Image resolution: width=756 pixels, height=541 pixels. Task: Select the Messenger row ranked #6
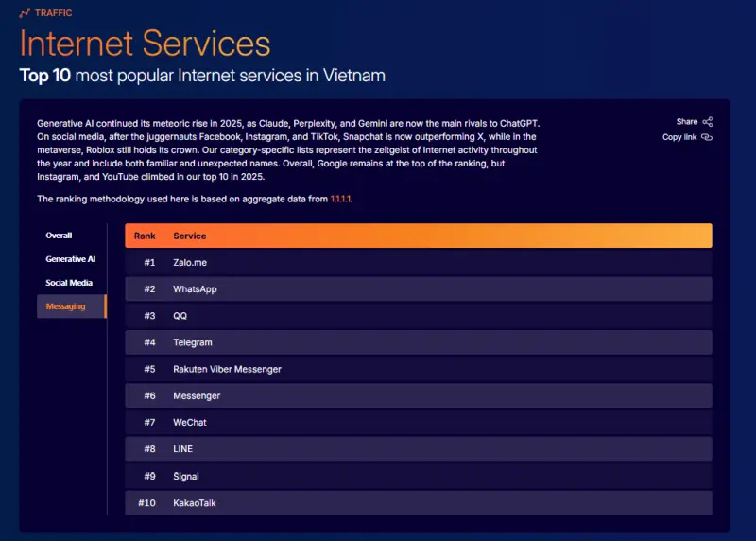[x=197, y=396]
